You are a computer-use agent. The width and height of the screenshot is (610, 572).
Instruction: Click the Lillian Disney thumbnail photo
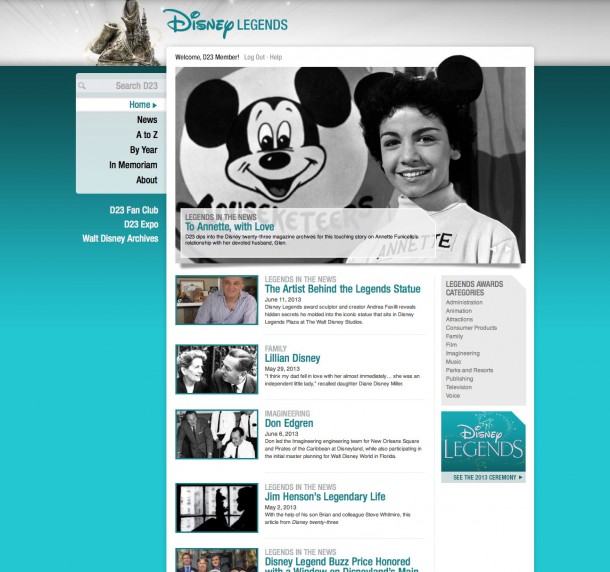tap(217, 369)
